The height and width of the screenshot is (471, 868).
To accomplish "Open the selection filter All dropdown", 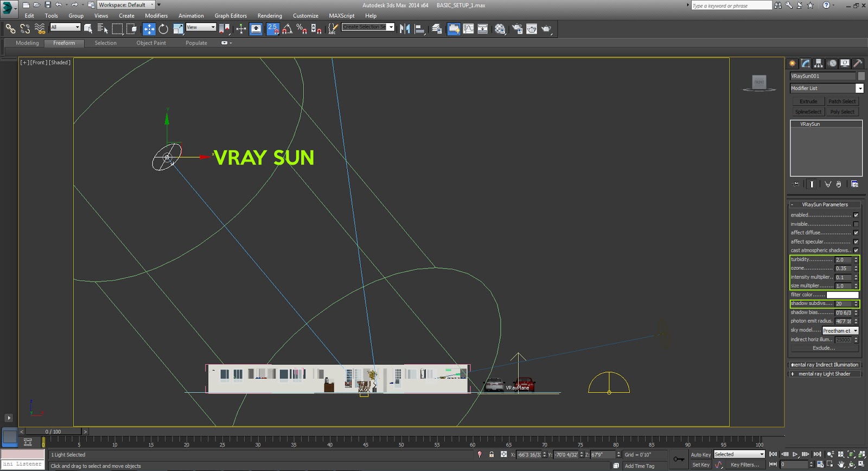I will tap(65, 27).
